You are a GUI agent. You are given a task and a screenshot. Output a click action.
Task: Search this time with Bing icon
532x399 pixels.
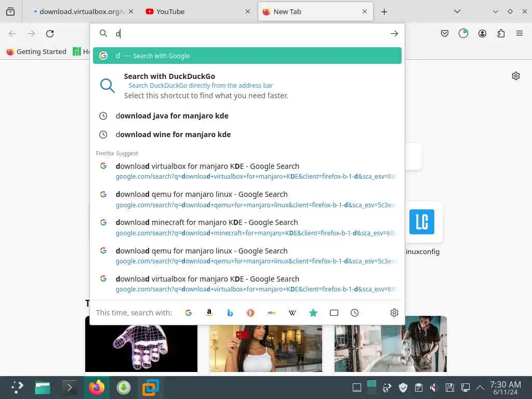coord(230,312)
